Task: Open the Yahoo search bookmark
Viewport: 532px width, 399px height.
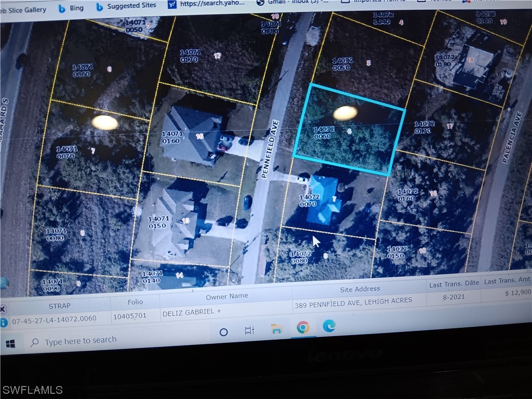Action: [205, 5]
